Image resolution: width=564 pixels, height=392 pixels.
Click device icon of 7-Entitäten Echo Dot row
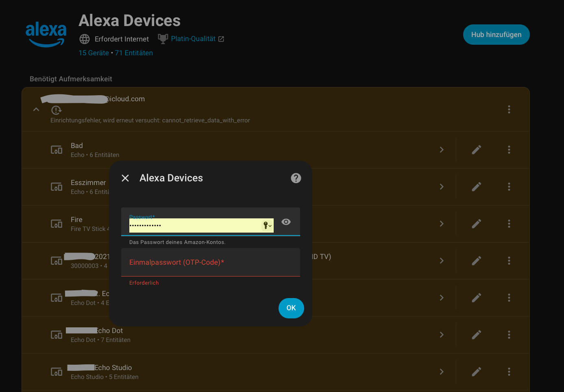[57, 335]
